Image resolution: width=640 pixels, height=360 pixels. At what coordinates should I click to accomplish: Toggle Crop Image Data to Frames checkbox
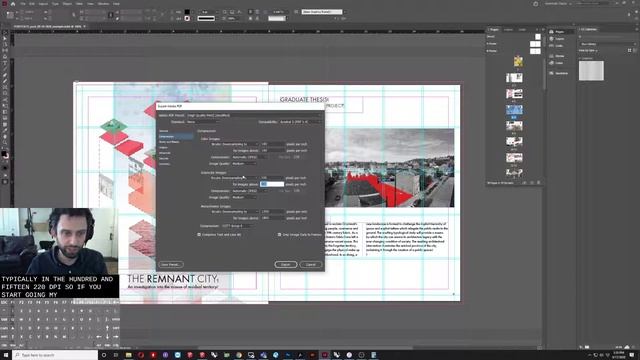pos(280,235)
